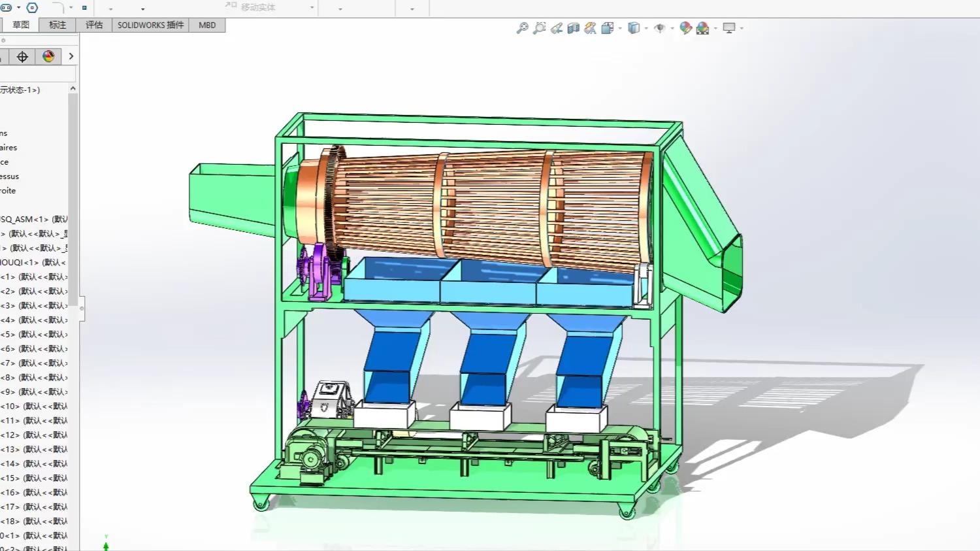Viewport: 980px width, 551px height.
Task: Click the panel flyout expand chevron
Action: tap(71, 56)
